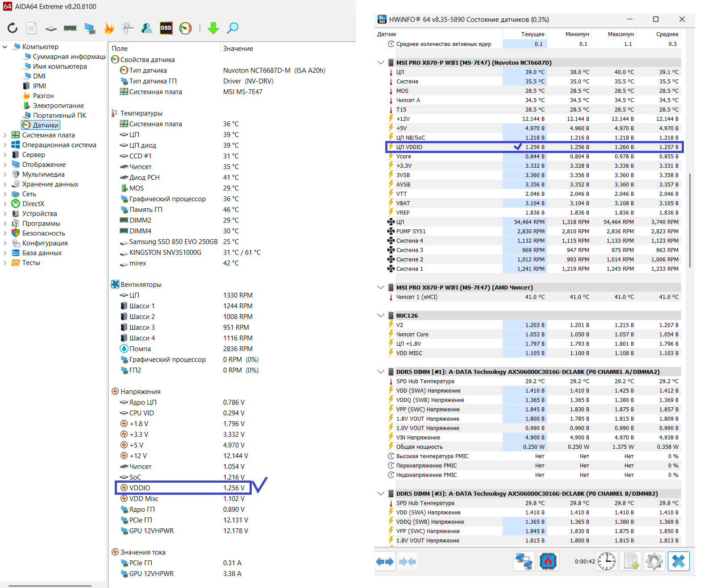712x588 pixels.
Task: Click the magnifier search icon in AIDA64
Action: (233, 28)
